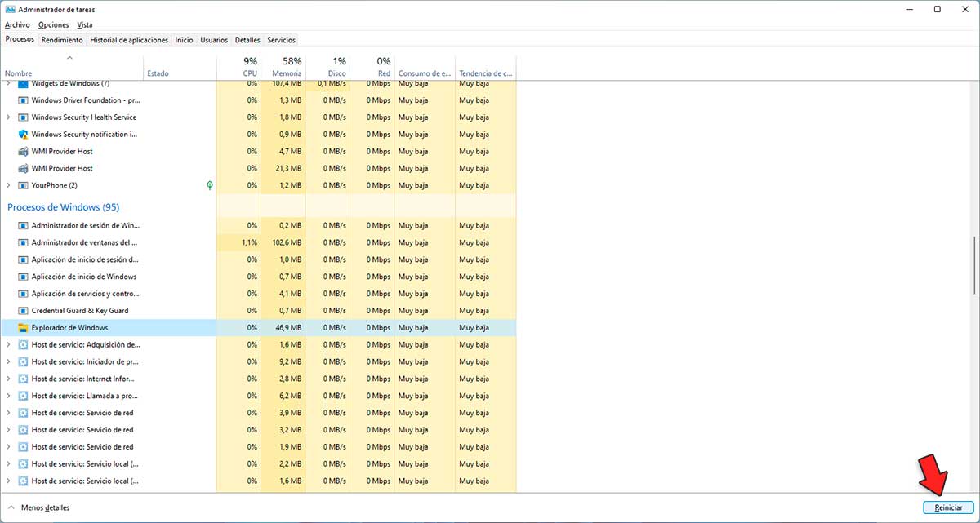Switch to the Inicio tab
Screen dimensions: 980x523
pyautogui.click(x=185, y=40)
